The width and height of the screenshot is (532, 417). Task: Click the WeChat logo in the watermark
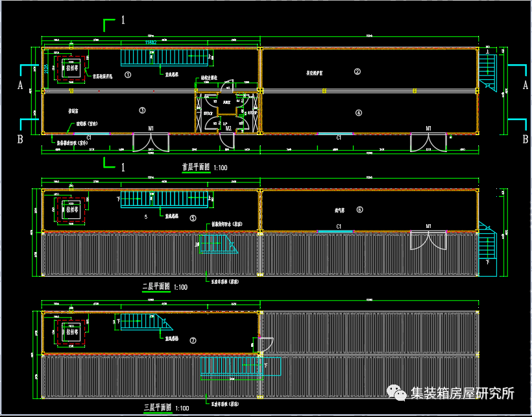pos(396,394)
